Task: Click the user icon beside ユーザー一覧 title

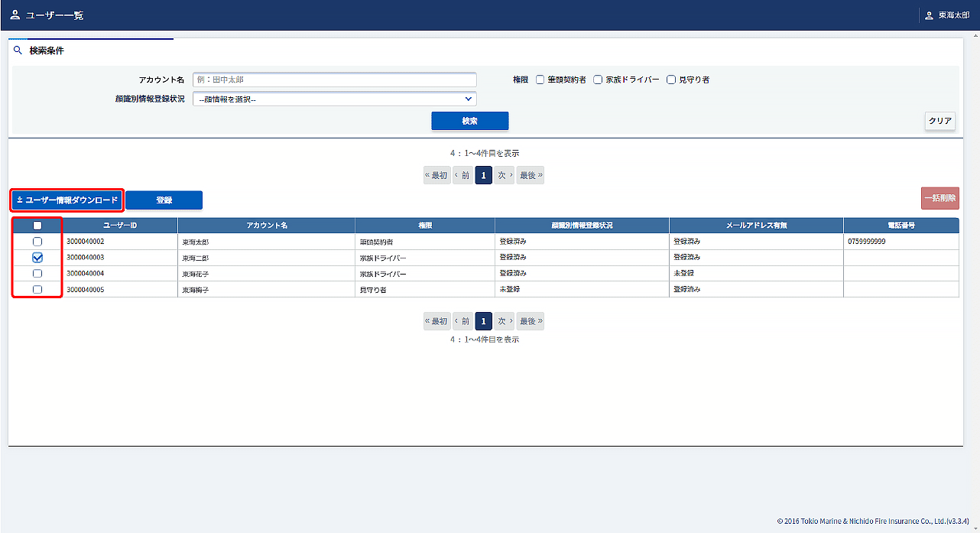Action: 15,15
